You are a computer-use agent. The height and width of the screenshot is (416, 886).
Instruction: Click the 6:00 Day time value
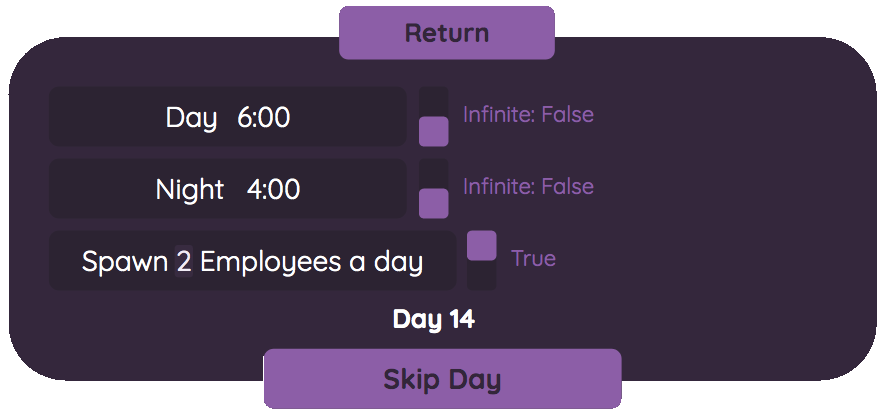tap(264, 118)
